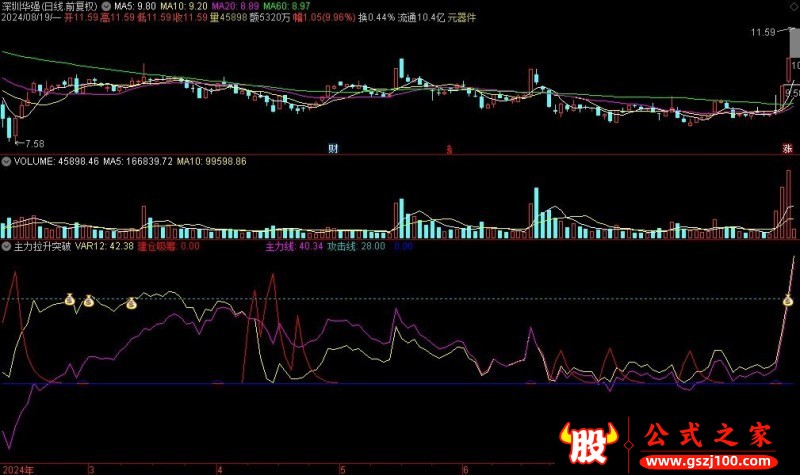Click the 流通10.4亿 float value
Screen dimensions: 800x475
[421, 18]
